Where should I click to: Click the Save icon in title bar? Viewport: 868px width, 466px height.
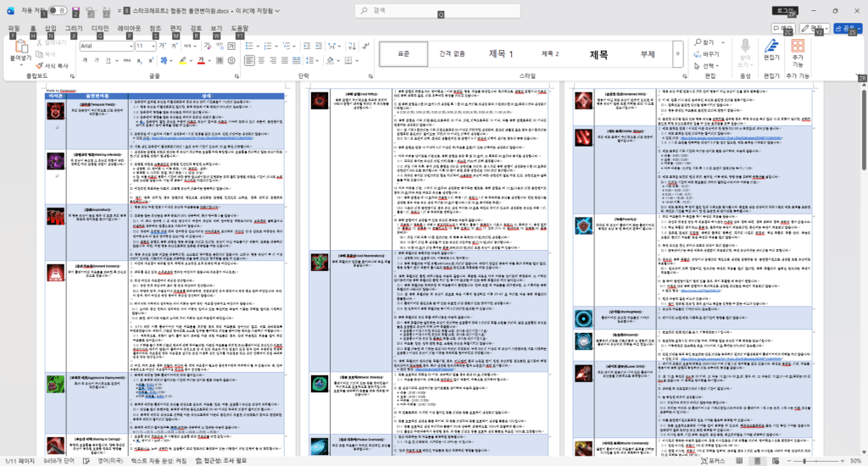click(77, 11)
